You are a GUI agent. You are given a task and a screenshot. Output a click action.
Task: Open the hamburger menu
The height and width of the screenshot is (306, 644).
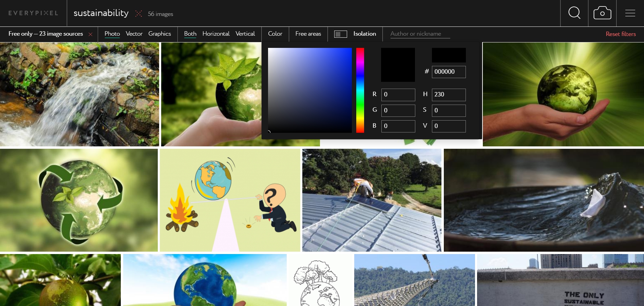point(630,13)
